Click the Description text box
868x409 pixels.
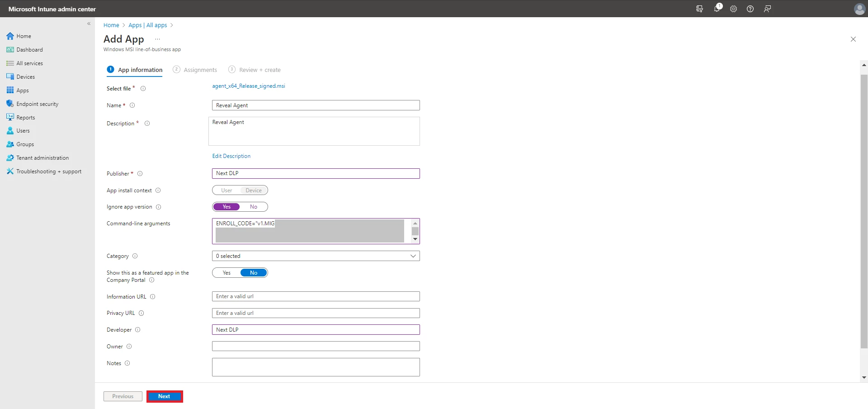314,131
